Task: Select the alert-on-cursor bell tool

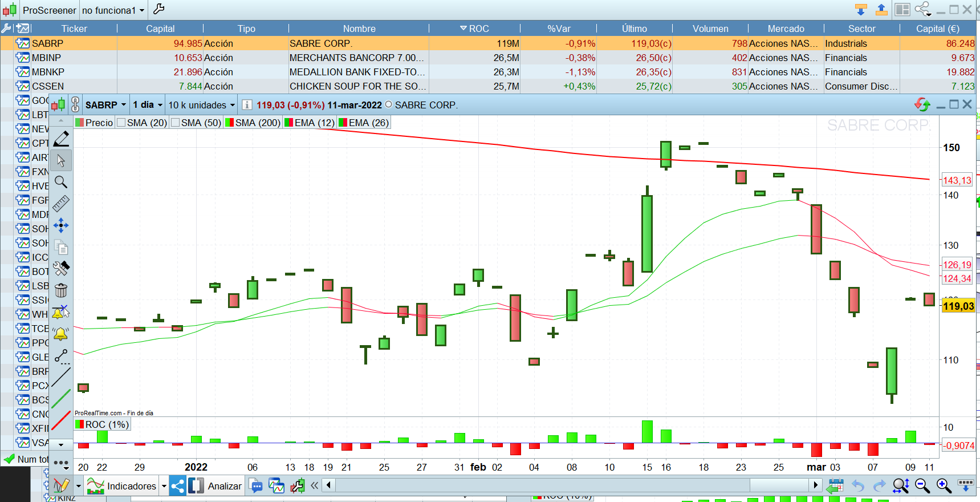Action: click(61, 312)
